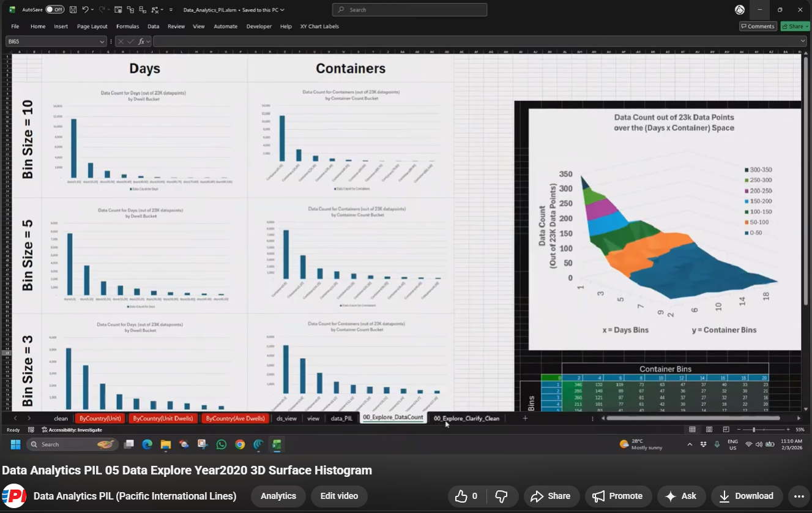Open the File menu
The height and width of the screenshot is (513, 812).
click(x=15, y=26)
